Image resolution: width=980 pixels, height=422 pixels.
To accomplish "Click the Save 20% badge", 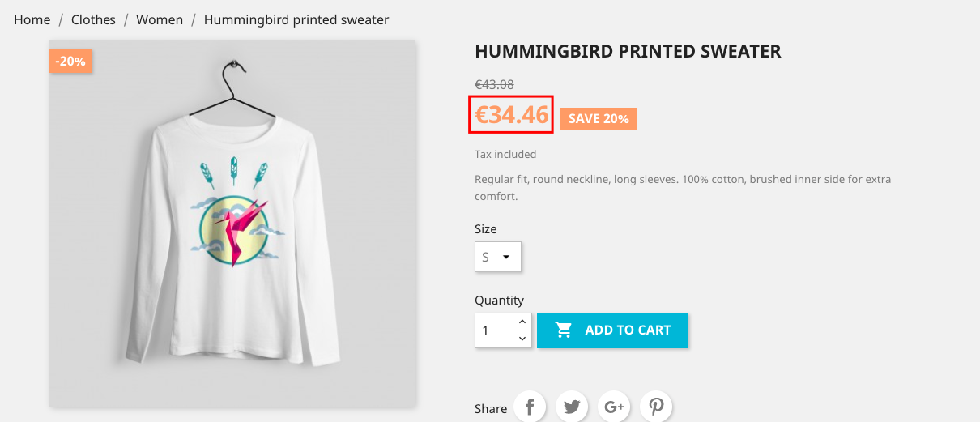I will pyautogui.click(x=599, y=118).
